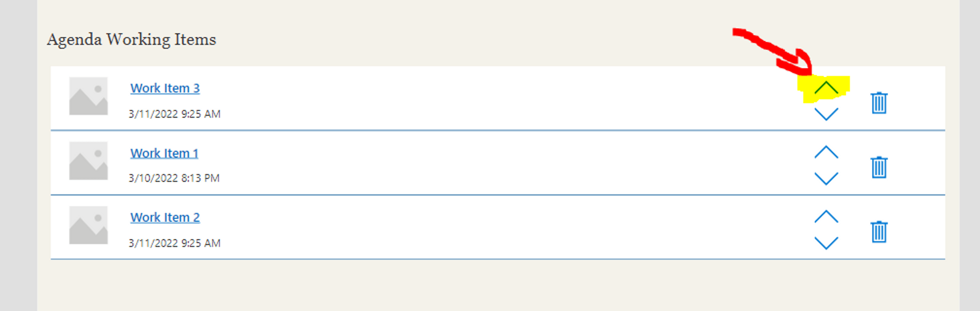Move Work Item 2 down
The height and width of the screenshot is (311, 980).
(826, 243)
